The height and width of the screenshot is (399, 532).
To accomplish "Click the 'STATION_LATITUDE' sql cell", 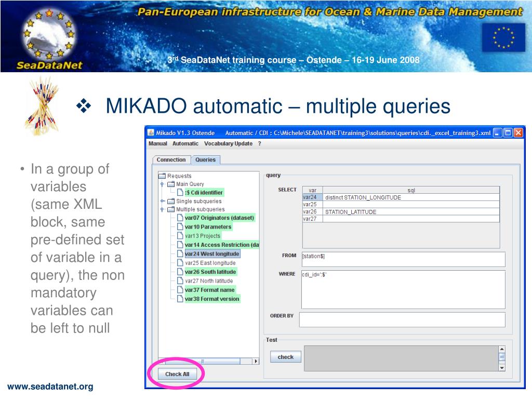I will point(411,212).
